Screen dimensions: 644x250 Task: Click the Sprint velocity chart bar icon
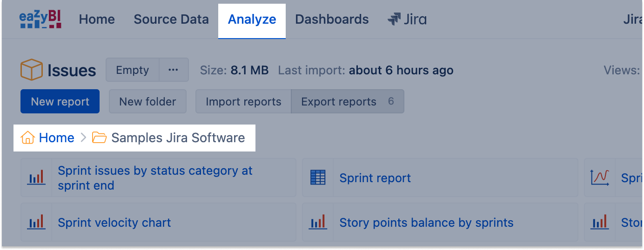click(x=36, y=223)
